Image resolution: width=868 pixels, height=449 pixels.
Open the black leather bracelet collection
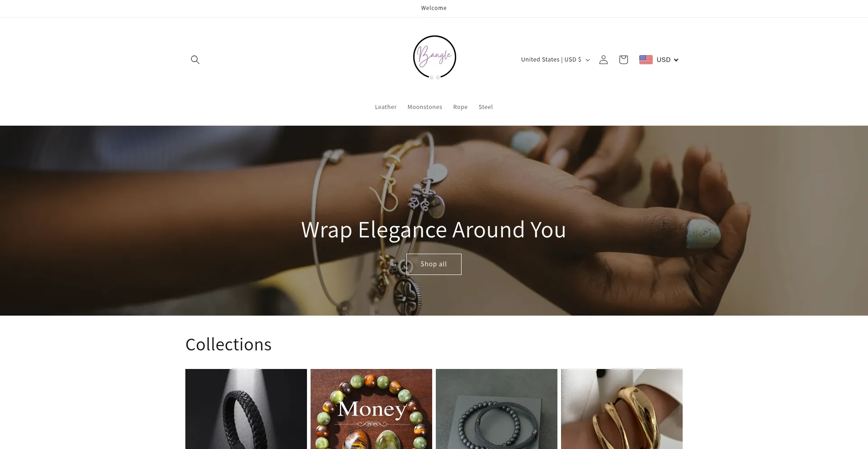(x=246, y=409)
